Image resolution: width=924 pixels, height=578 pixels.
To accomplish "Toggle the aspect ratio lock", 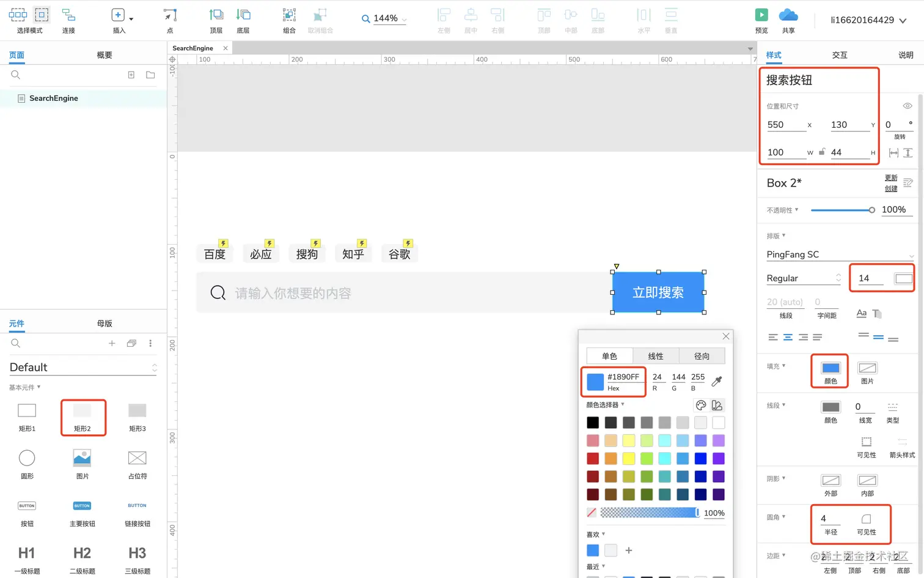I will coord(823,152).
